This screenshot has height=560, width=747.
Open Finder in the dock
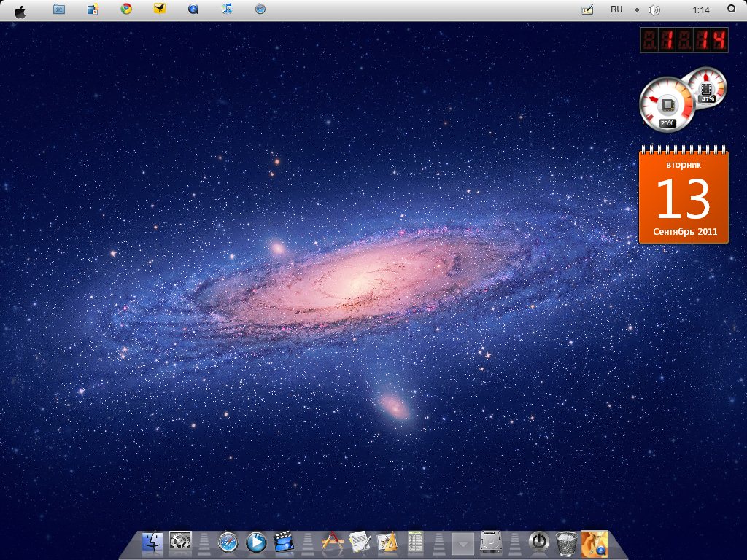152,542
